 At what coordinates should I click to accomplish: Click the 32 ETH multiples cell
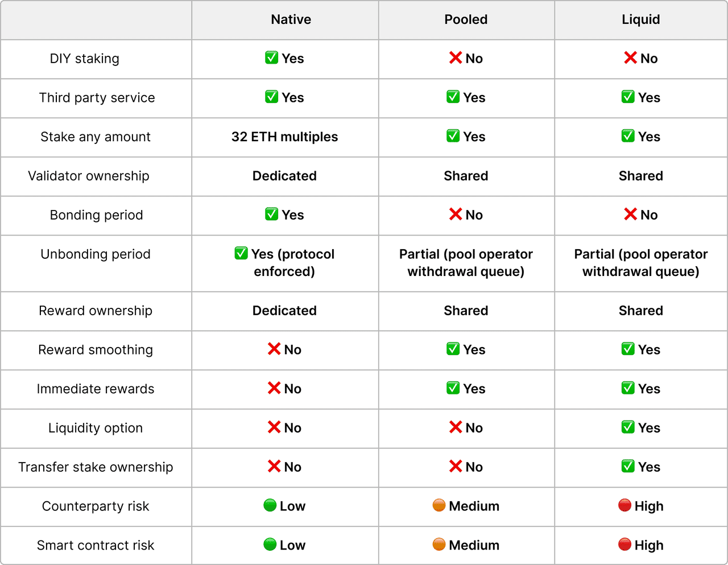point(284,137)
